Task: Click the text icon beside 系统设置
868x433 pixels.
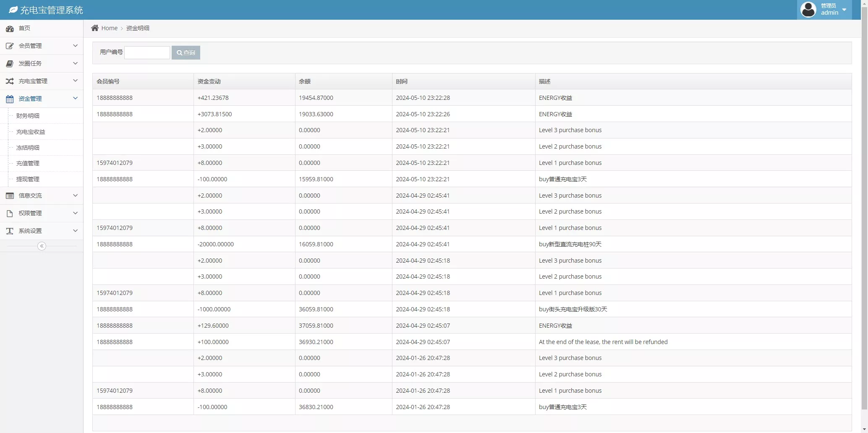Action: coord(10,231)
